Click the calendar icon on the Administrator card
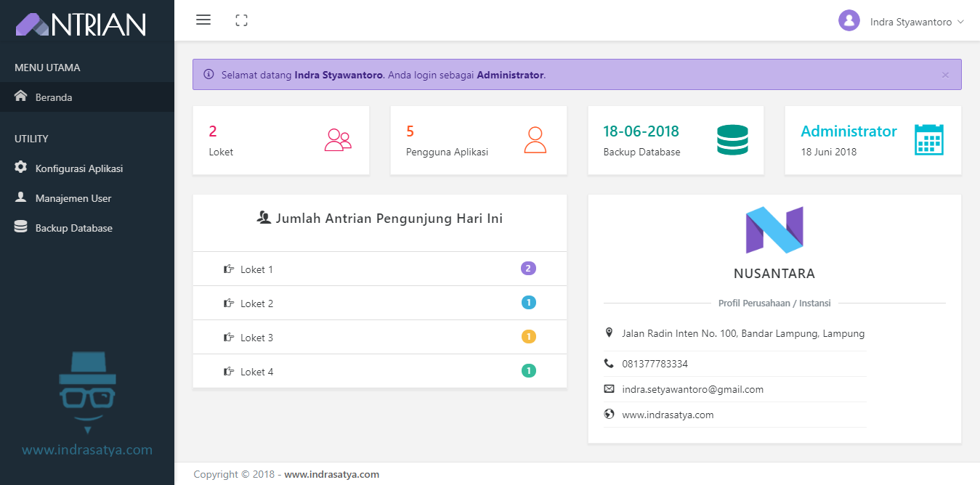Image resolution: width=980 pixels, height=485 pixels. (x=929, y=139)
